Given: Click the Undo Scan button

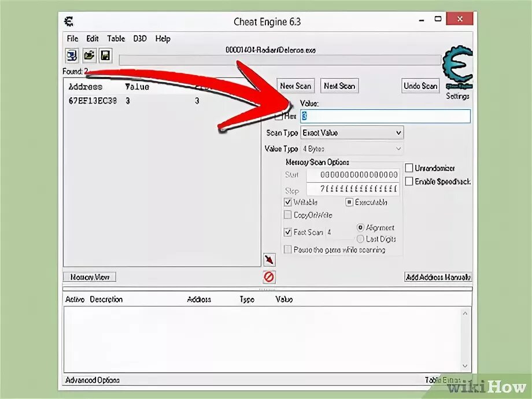Looking at the screenshot, I should [x=420, y=86].
